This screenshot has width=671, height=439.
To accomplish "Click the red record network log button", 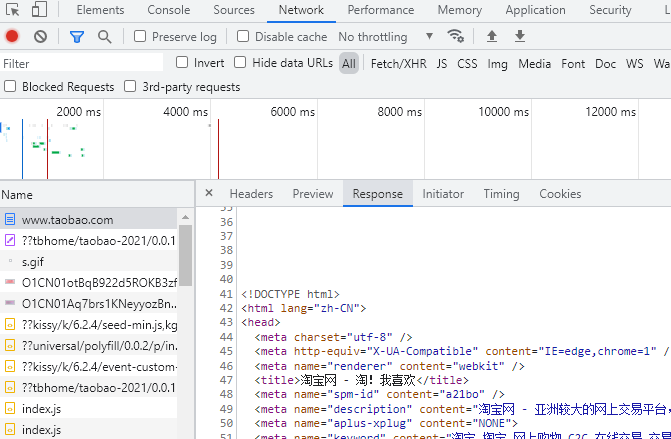I will tap(12, 37).
